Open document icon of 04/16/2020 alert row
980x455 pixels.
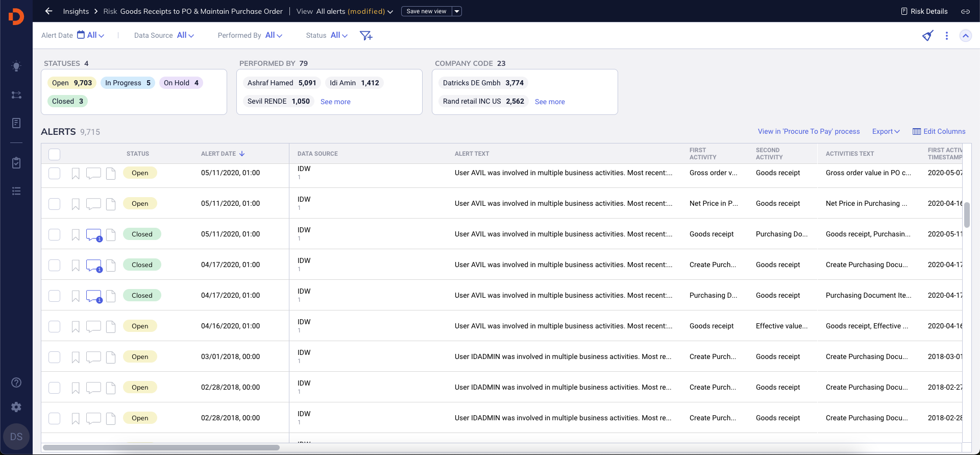pyautogui.click(x=111, y=326)
